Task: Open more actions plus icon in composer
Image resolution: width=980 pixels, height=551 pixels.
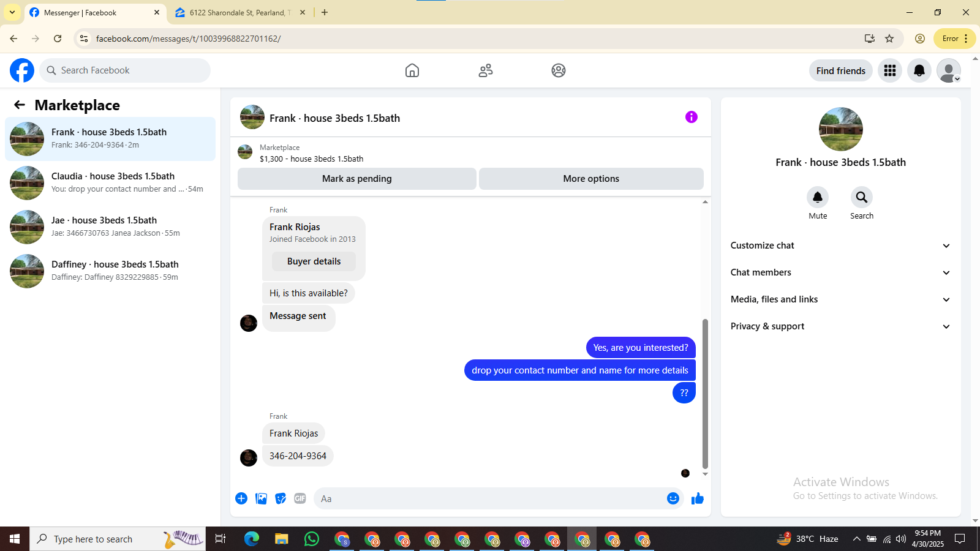Action: (x=241, y=498)
